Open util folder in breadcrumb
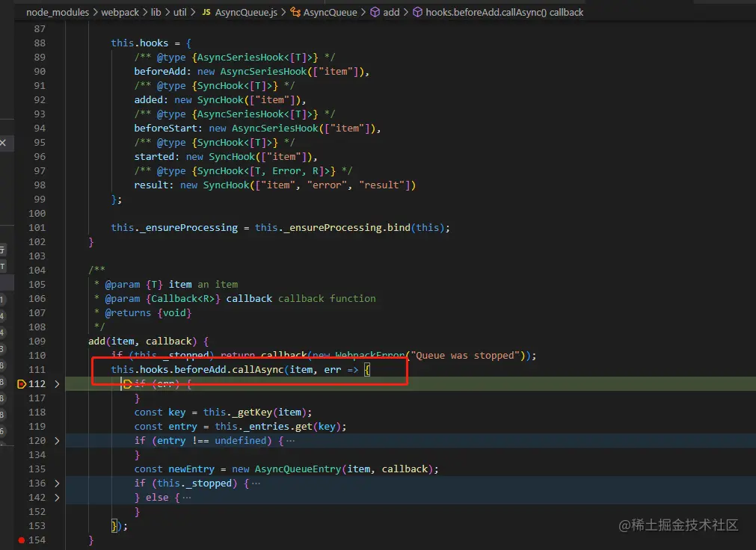 [x=179, y=12]
